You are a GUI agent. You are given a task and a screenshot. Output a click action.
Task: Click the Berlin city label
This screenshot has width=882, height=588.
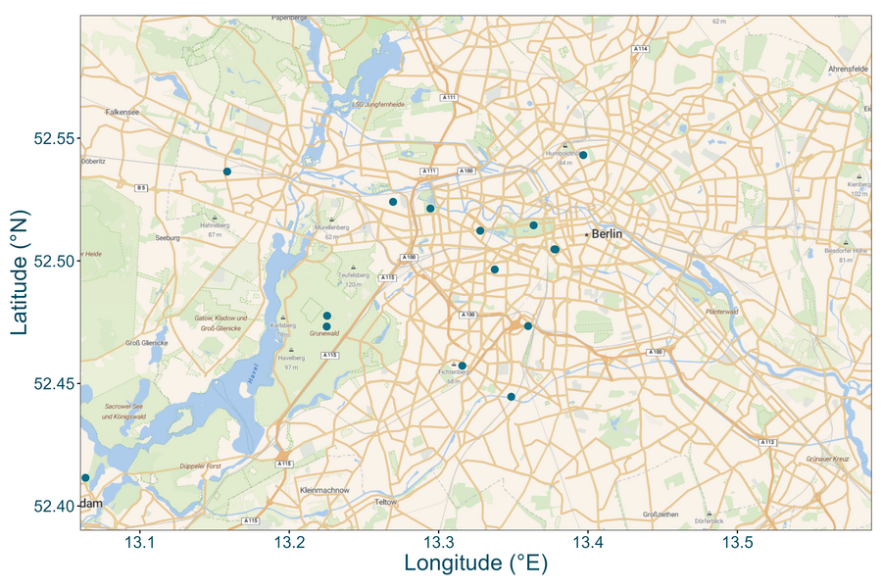(x=607, y=234)
